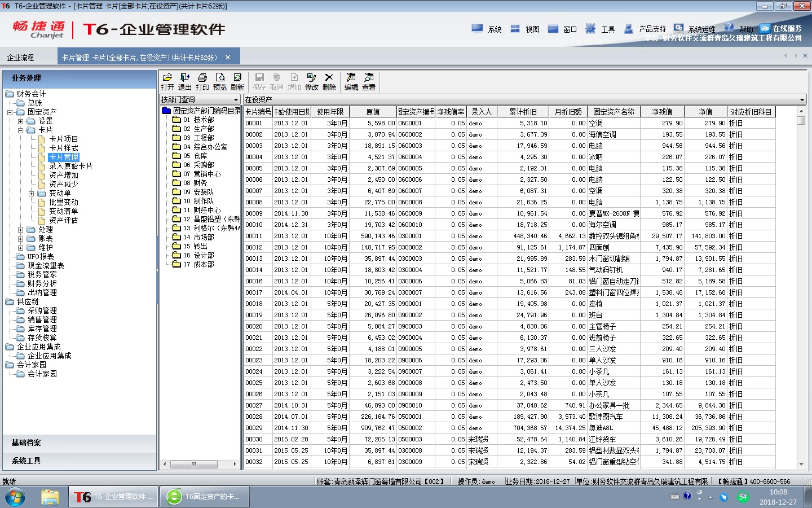The image size is (812, 508).
Task: Expand the 维护 tree node
Action: (x=20, y=248)
